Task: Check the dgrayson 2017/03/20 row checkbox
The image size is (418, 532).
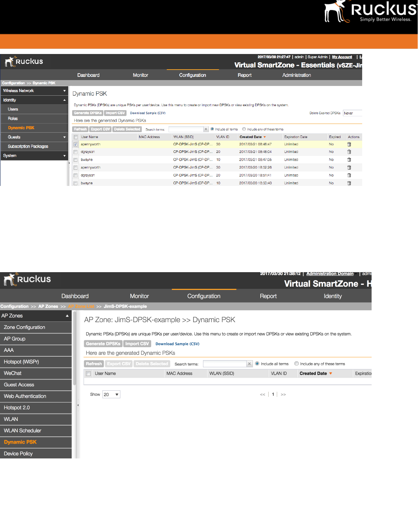Action: 76,175
